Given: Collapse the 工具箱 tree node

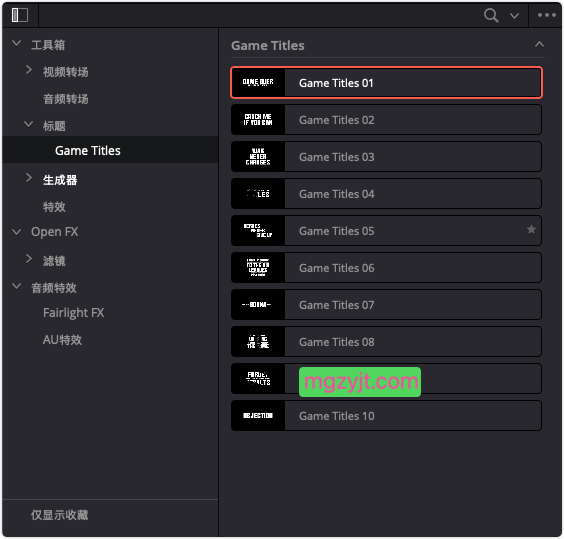Looking at the screenshot, I should tap(17, 44).
